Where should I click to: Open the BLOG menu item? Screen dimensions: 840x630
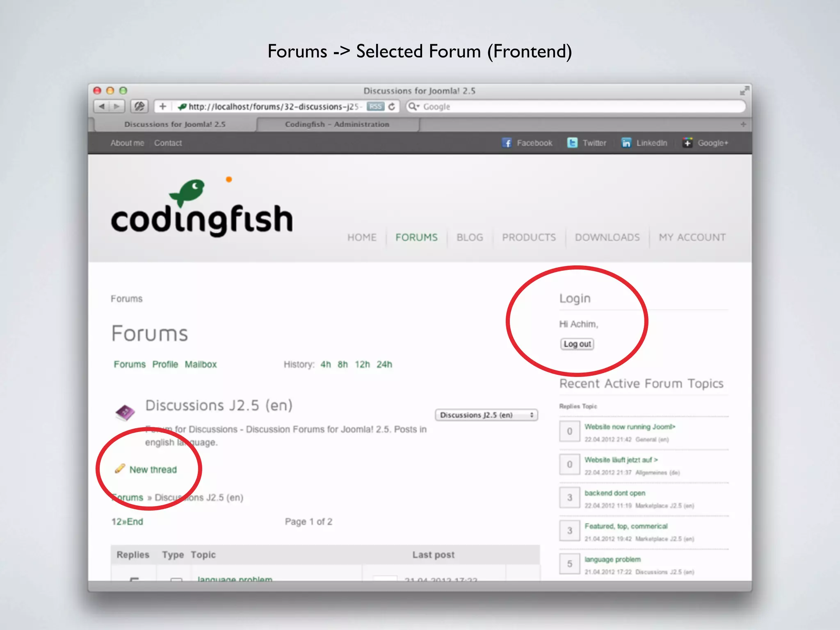470,237
